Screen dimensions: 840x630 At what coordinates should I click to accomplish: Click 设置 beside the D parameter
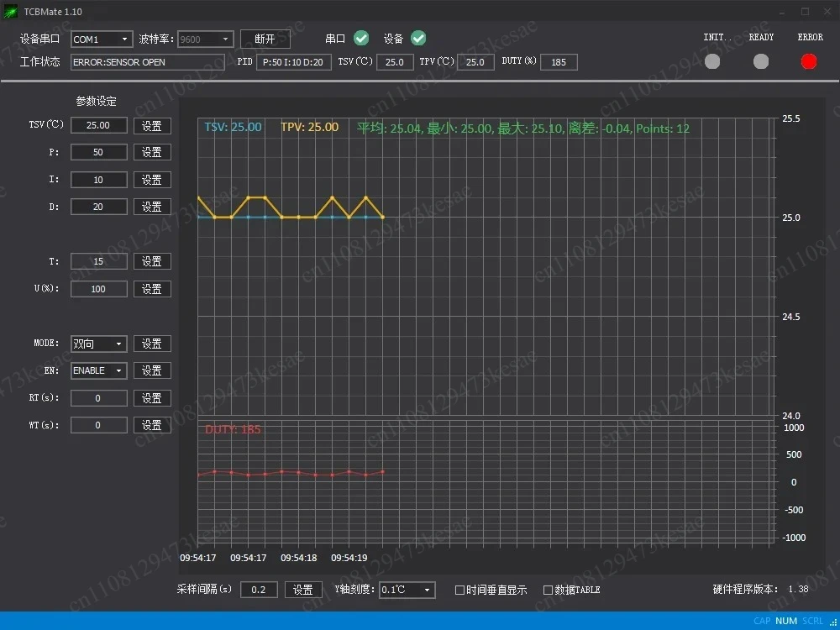[152, 207]
